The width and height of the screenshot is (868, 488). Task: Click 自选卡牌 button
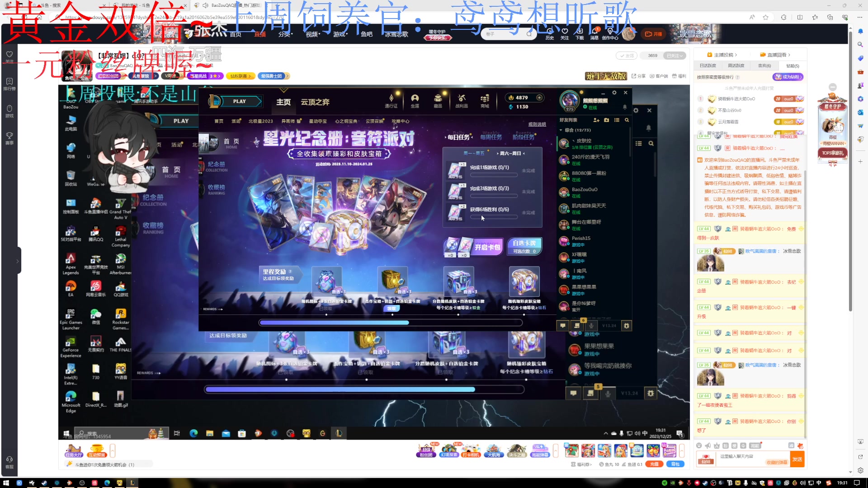click(524, 247)
